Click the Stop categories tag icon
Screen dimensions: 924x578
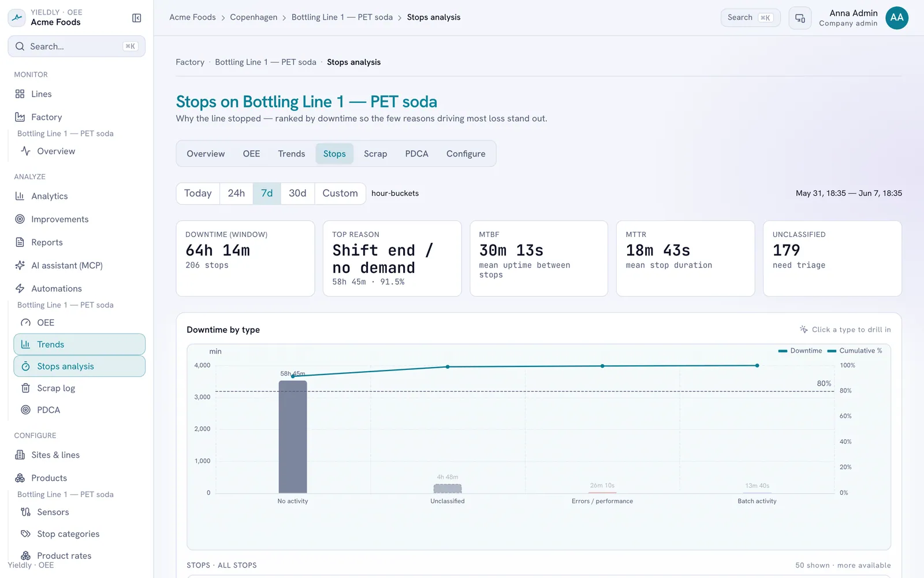tap(26, 534)
